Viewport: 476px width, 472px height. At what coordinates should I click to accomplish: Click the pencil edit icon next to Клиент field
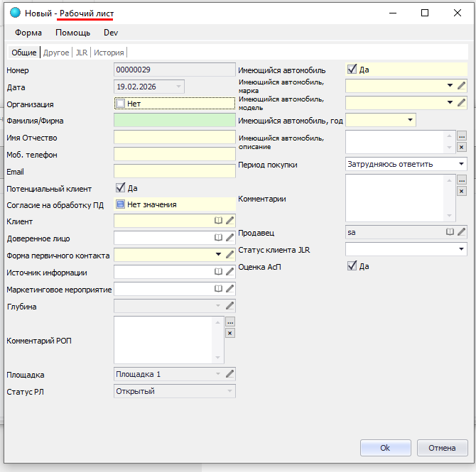[229, 221]
